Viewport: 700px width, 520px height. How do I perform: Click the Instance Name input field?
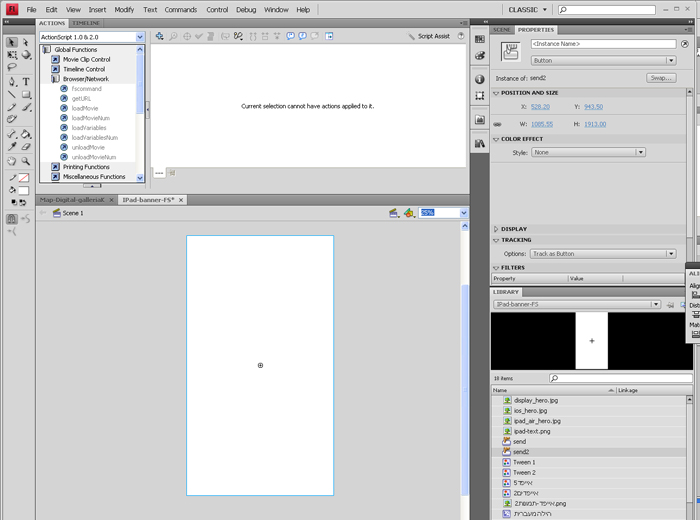603,45
